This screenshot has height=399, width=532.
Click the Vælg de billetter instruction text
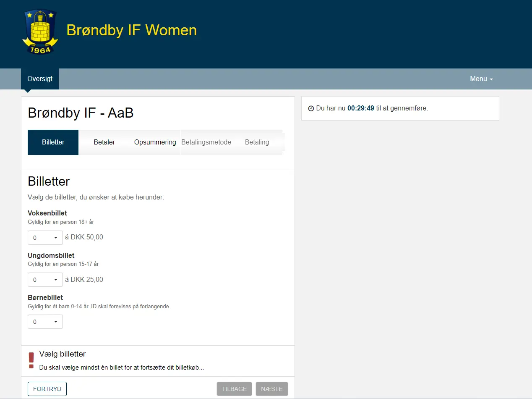(x=96, y=197)
